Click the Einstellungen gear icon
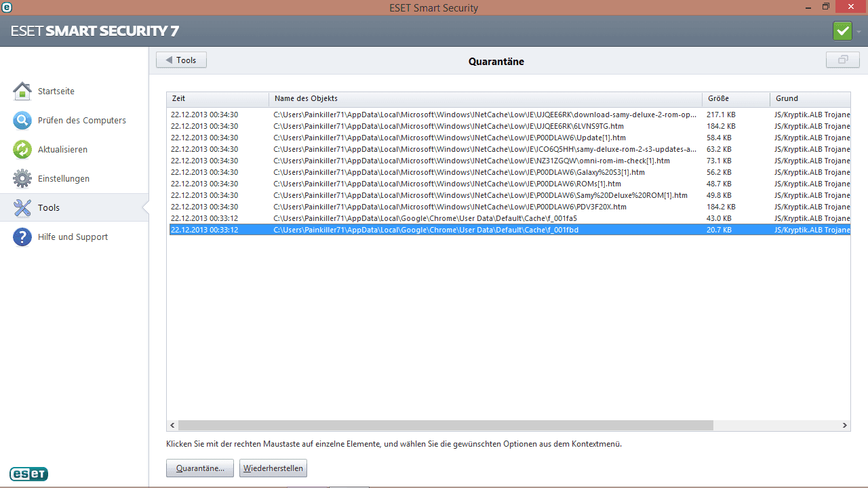 22,178
